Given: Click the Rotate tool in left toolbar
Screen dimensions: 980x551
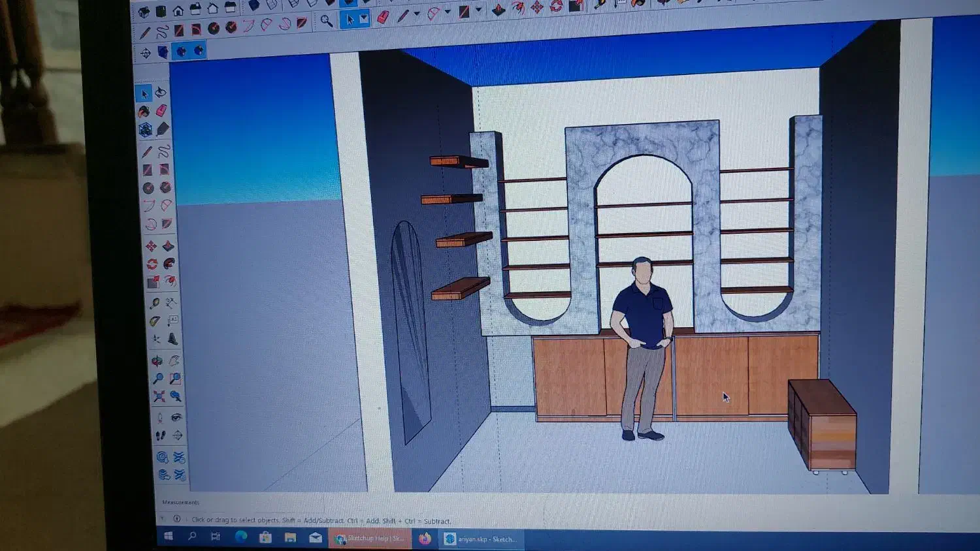Looking at the screenshot, I should [x=152, y=264].
